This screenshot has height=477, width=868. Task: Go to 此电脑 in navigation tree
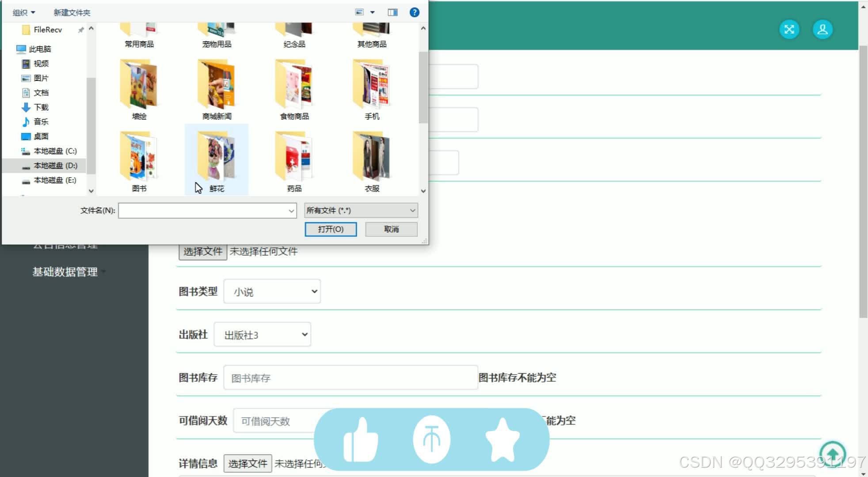(40, 49)
